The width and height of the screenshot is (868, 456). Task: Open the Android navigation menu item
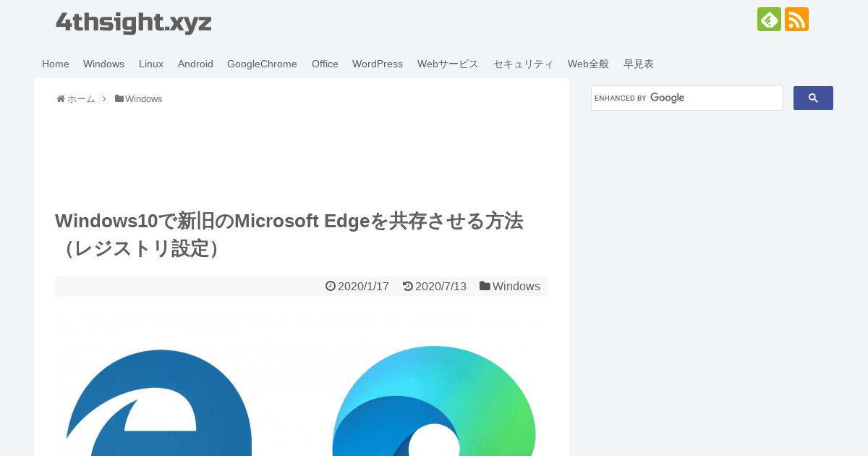195,64
